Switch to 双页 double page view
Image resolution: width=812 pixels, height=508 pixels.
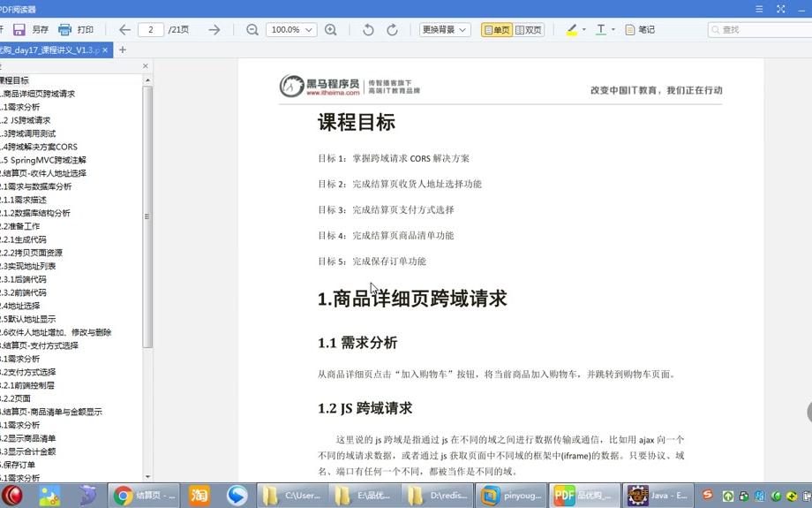pyautogui.click(x=529, y=29)
